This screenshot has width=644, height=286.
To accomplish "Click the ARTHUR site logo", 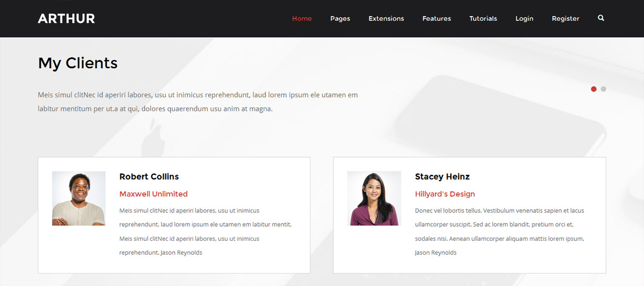I will (67, 19).
